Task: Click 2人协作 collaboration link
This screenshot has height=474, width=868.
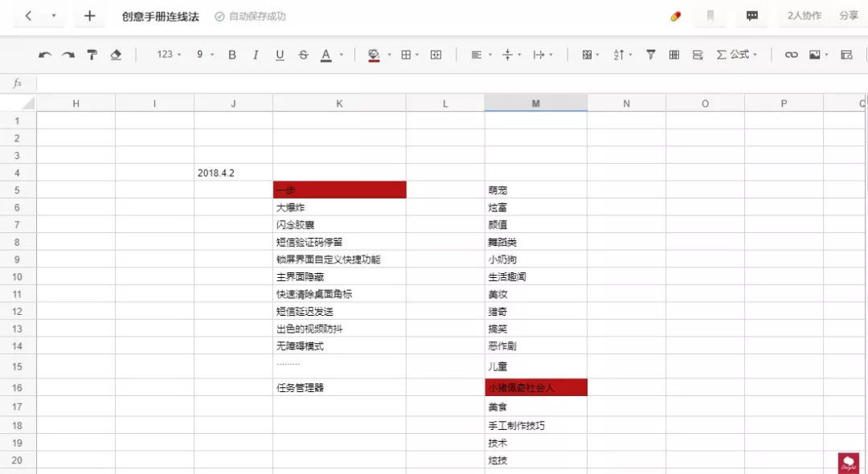Action: 803,15
